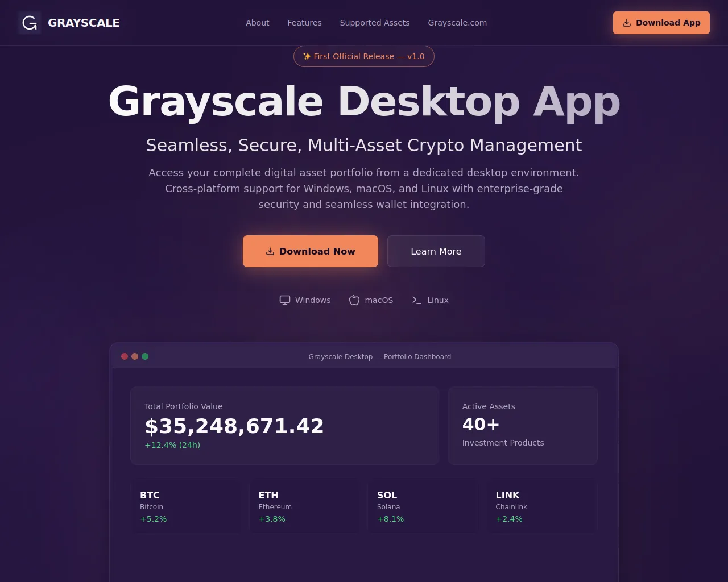Click the Total Portfolio Value amount $35,248,671.42
The height and width of the screenshot is (582, 728).
tap(234, 426)
